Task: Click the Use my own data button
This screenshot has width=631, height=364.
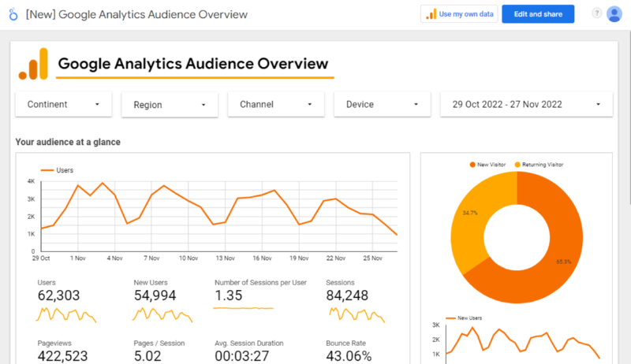Action: click(x=459, y=14)
